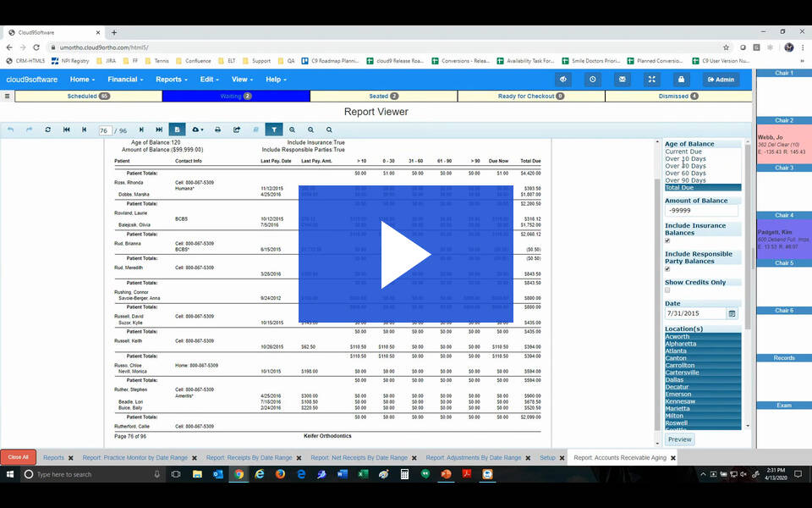Click the page number field showing 76
The image size is (812, 508).
tap(105, 130)
